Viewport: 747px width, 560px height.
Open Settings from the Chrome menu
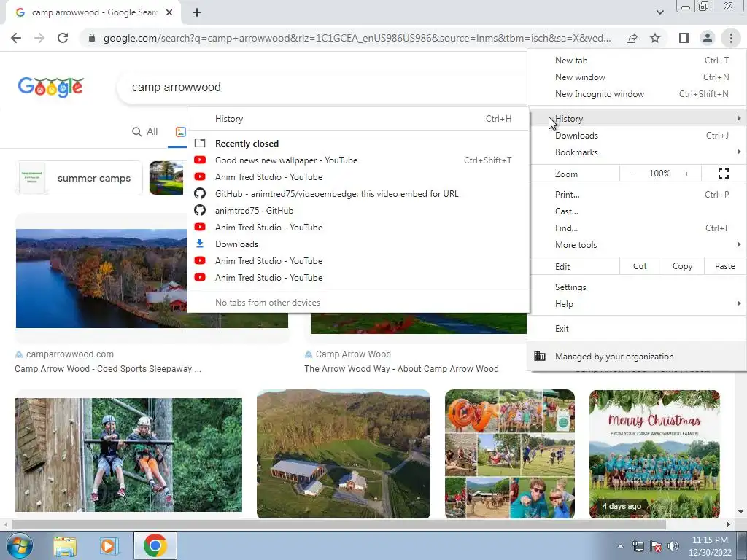[x=637, y=287]
